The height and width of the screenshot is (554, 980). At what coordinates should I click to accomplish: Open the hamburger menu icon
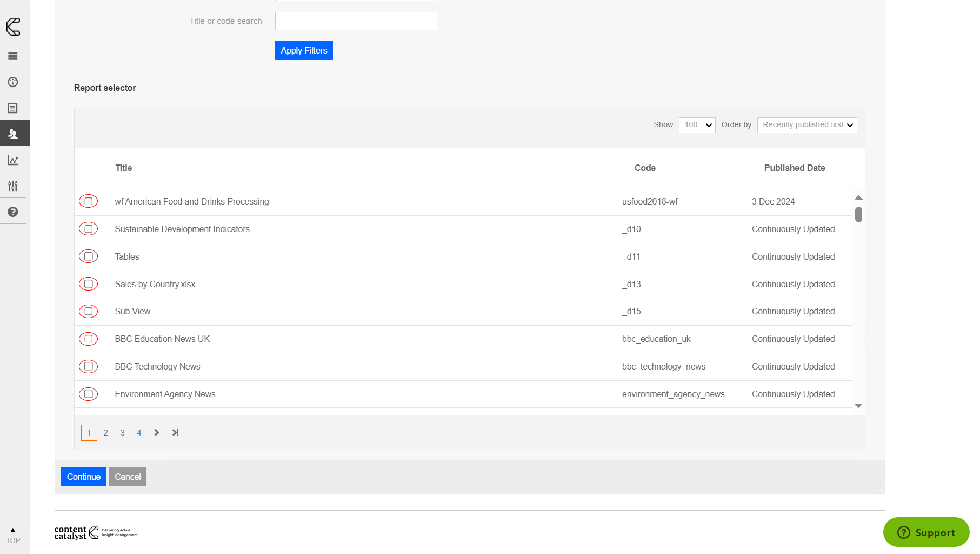13,56
